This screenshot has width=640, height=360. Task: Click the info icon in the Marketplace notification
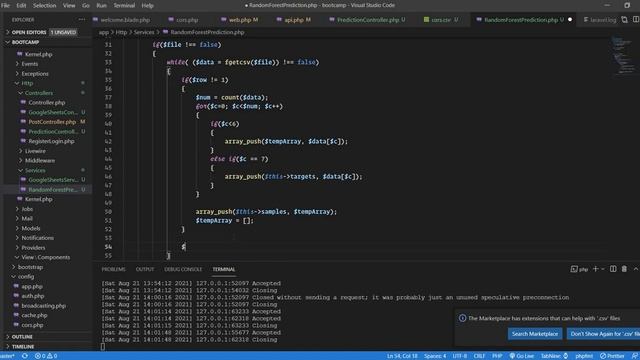tap(462, 318)
